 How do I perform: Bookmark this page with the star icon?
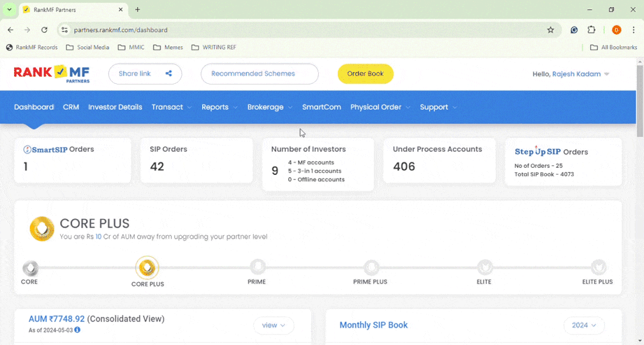pos(550,30)
